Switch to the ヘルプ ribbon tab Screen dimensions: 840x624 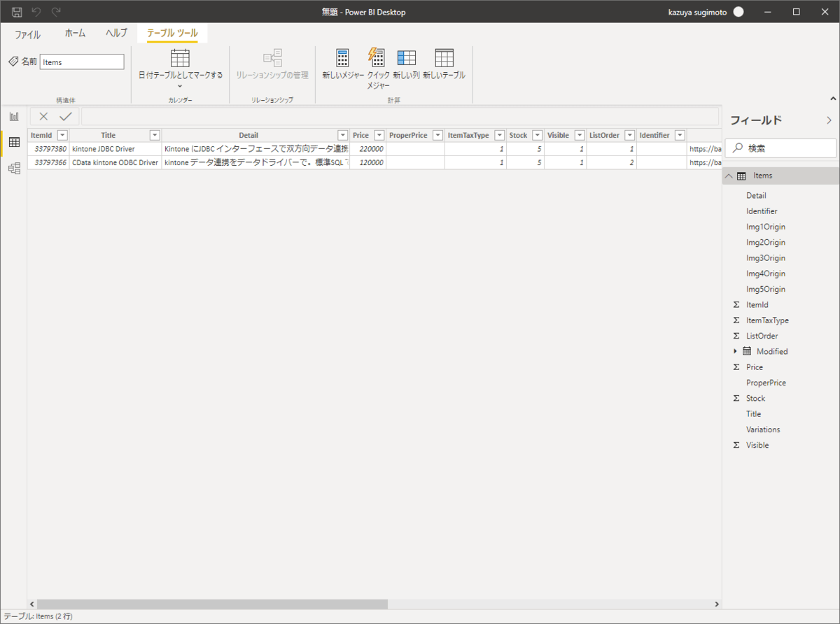click(116, 33)
